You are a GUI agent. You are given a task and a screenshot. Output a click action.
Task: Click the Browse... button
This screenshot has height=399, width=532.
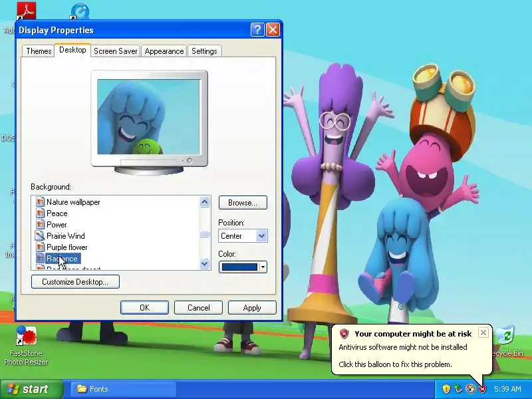pyautogui.click(x=243, y=203)
